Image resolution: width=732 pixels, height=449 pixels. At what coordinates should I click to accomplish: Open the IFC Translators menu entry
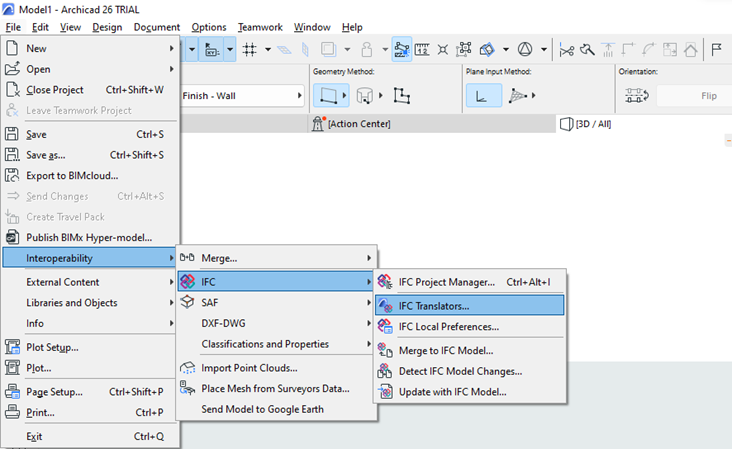click(469, 306)
